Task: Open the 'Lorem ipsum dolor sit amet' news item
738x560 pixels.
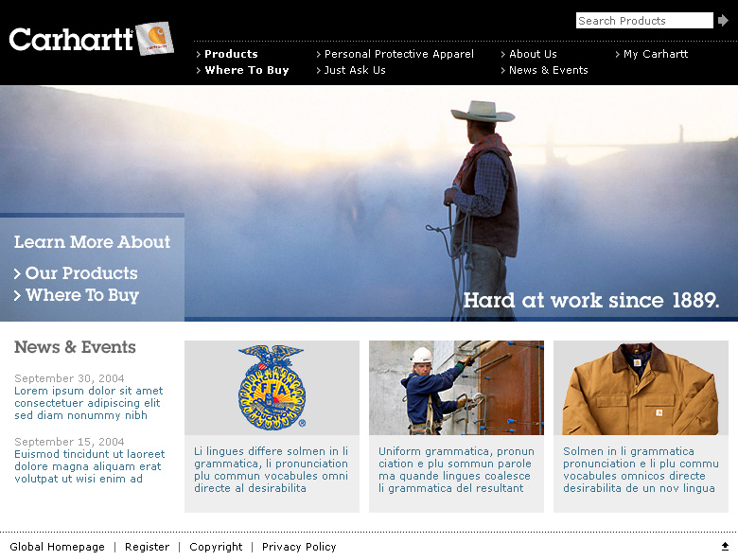Action: tap(89, 403)
